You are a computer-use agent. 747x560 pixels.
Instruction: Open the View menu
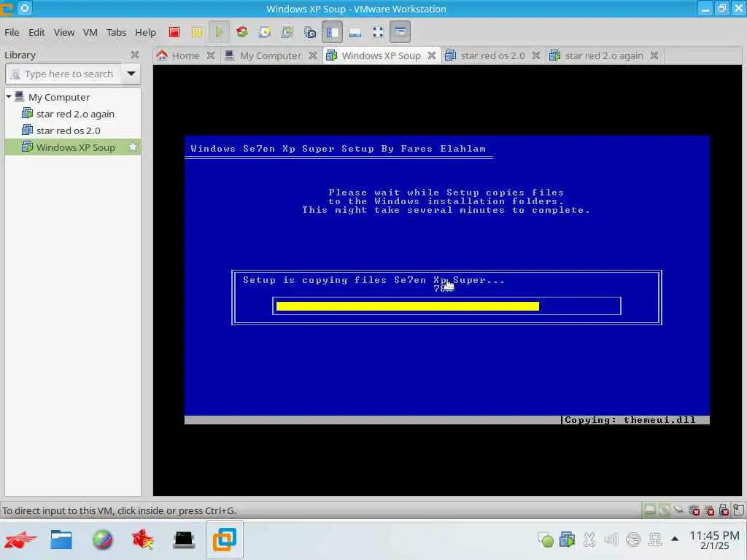64,32
